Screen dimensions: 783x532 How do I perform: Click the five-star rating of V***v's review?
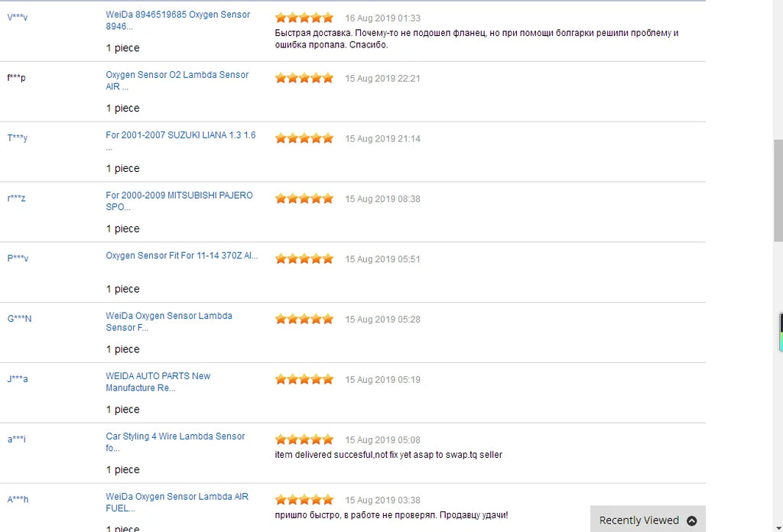point(304,18)
